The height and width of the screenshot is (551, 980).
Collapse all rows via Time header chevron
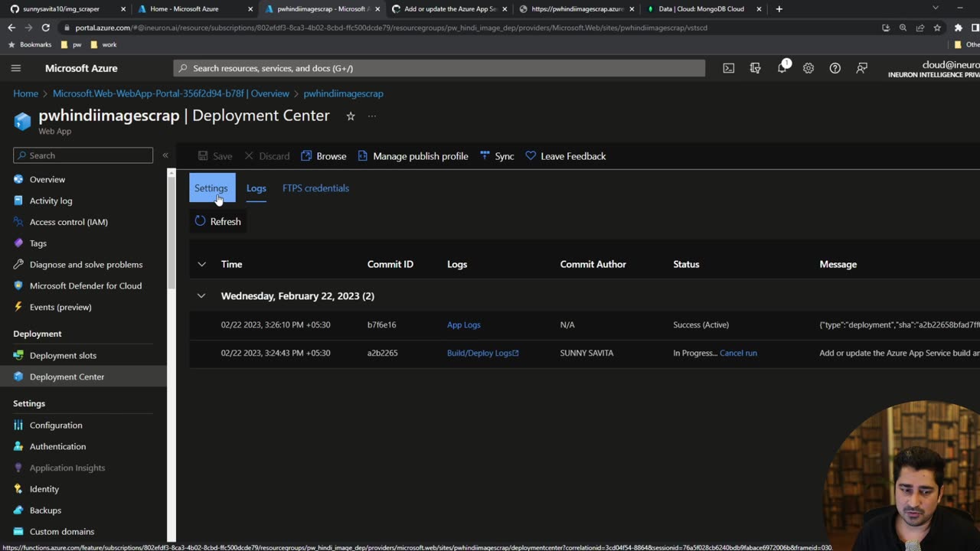pos(201,264)
